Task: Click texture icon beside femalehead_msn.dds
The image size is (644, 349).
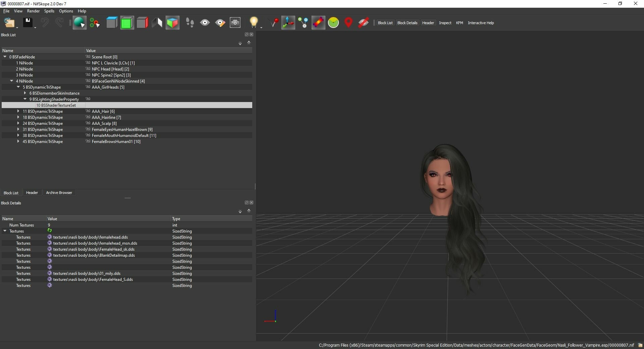Action: (x=50, y=243)
